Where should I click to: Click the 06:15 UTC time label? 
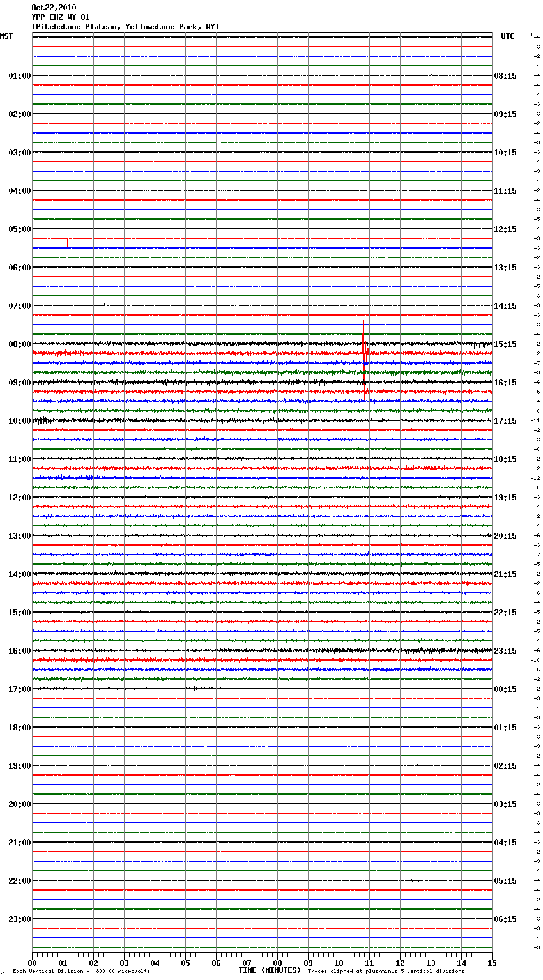pyautogui.click(x=505, y=919)
